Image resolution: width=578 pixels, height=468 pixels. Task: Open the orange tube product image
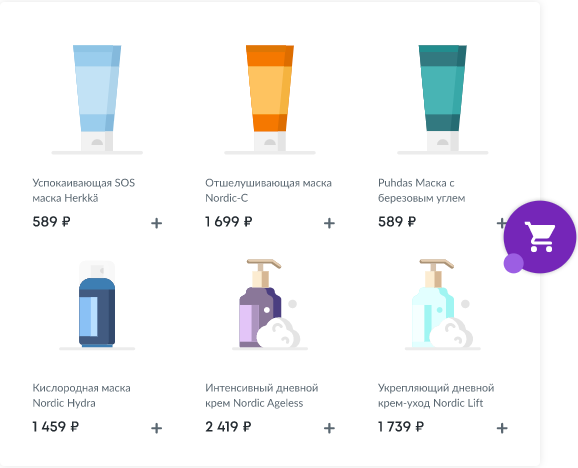pyautogui.click(x=270, y=99)
